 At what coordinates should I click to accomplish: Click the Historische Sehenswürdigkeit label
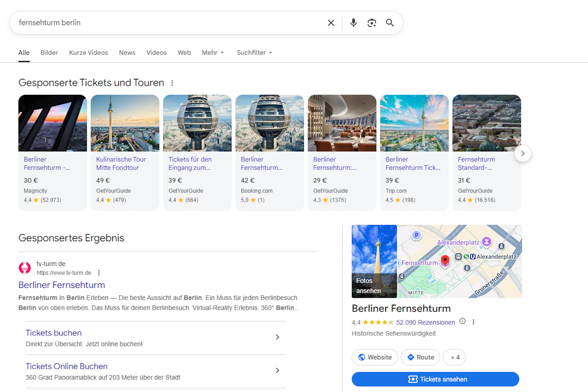393,333
